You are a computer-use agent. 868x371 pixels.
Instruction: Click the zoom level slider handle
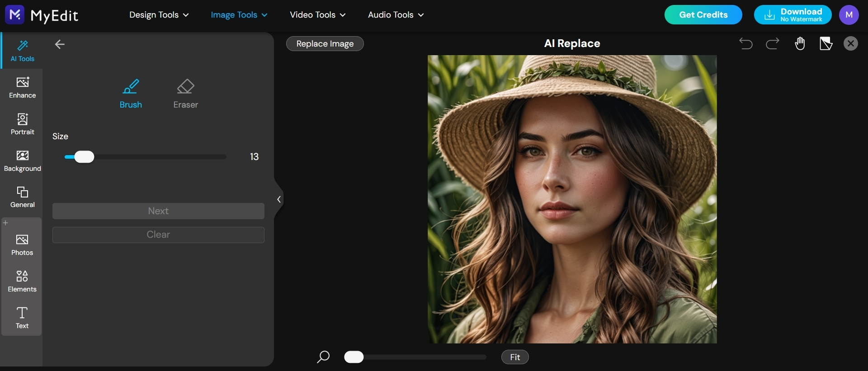tap(354, 357)
